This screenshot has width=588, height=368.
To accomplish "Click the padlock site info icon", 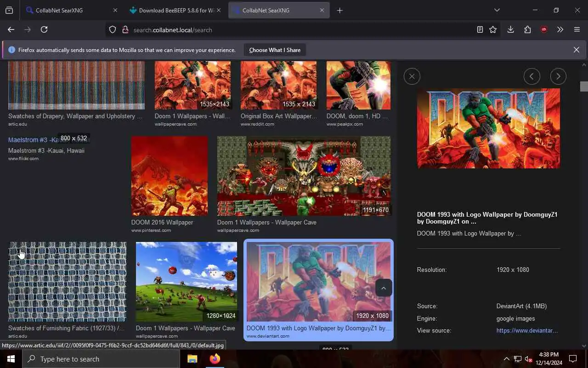I will click(x=125, y=30).
